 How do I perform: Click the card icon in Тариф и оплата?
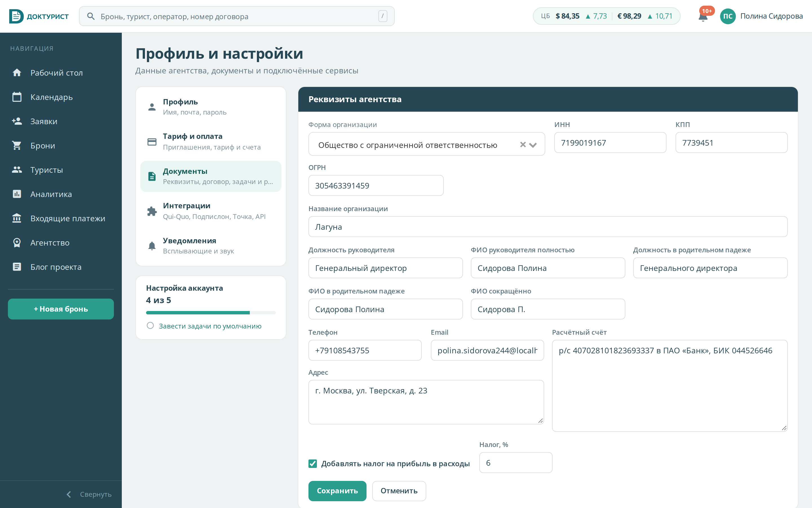(x=152, y=142)
